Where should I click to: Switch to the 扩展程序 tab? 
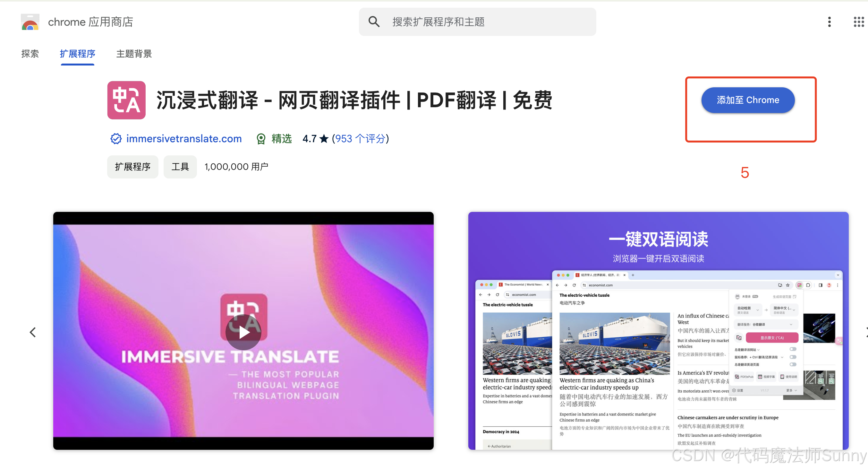coord(78,54)
